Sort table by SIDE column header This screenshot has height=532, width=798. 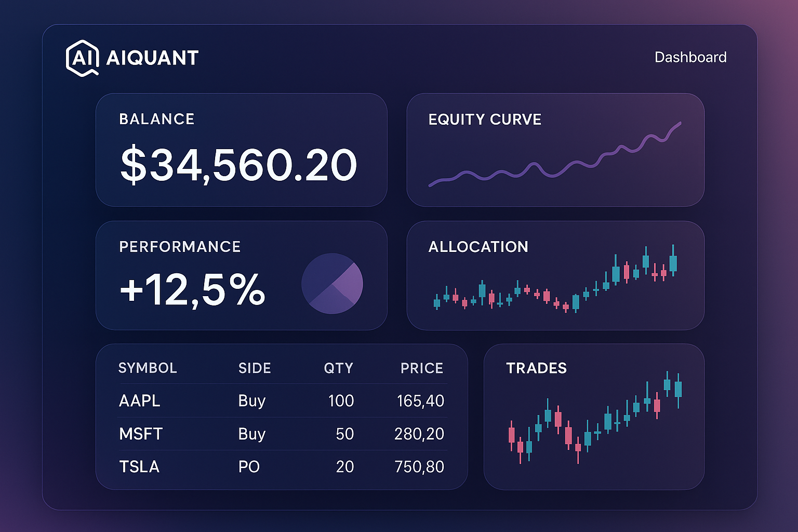[x=255, y=368]
